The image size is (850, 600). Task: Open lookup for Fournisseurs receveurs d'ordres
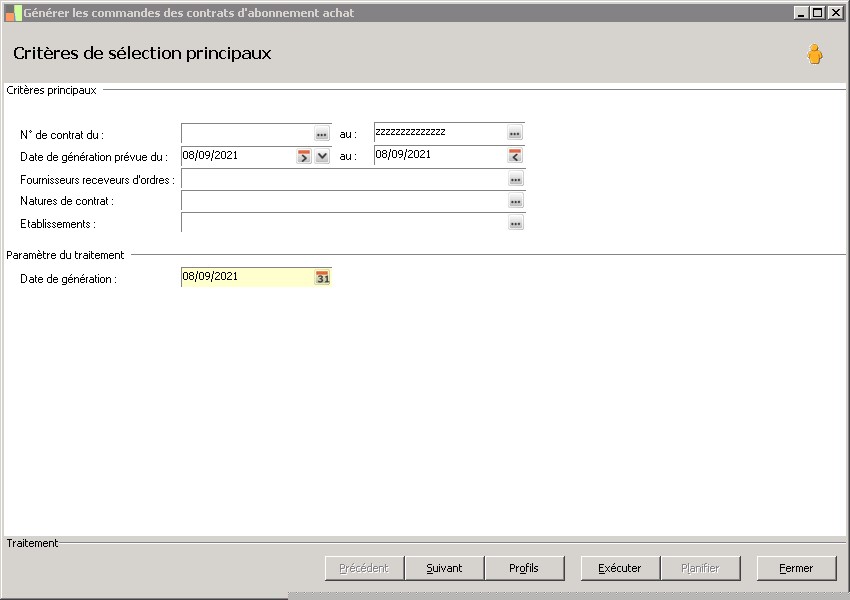click(x=516, y=179)
